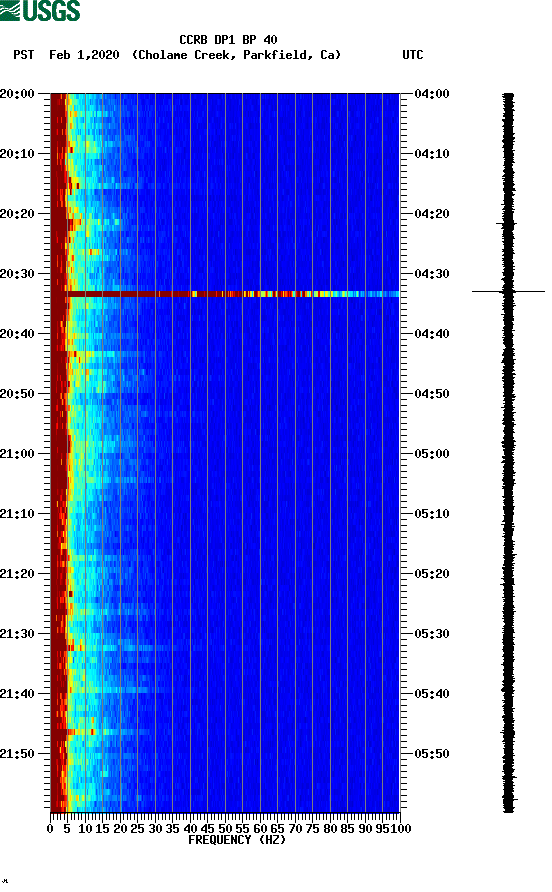Screen dimensions: 552x892
Task: Click the large spike on the seismogram trace
Action: 508,291
